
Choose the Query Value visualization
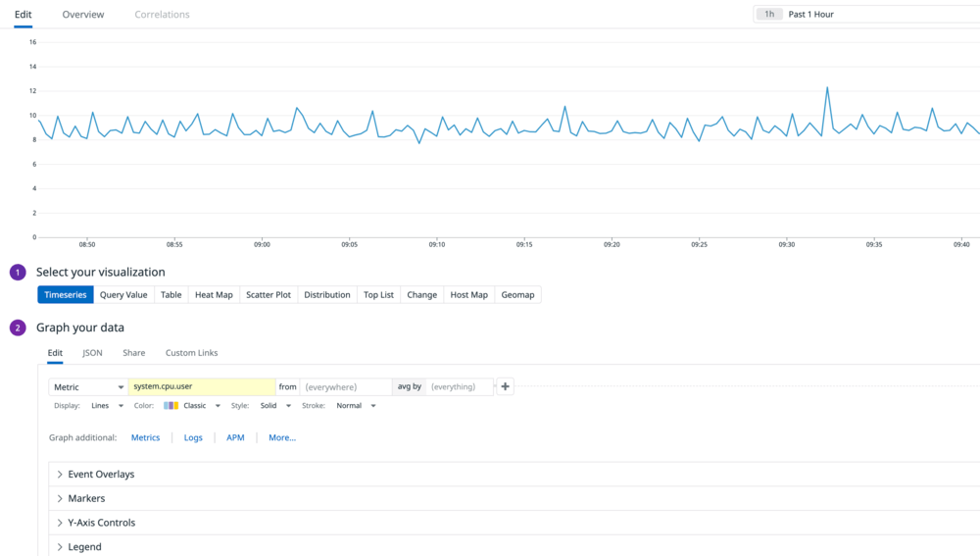click(x=123, y=294)
